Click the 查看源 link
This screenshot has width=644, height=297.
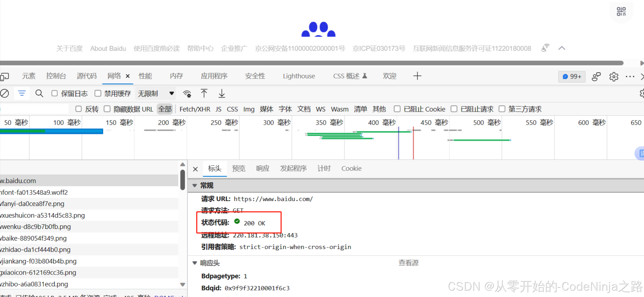tap(408, 263)
